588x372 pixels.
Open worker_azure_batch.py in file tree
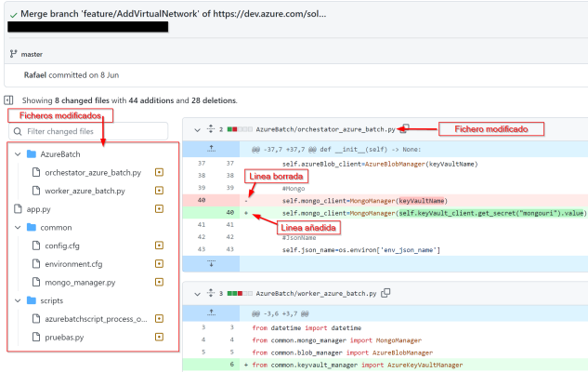[x=85, y=191]
